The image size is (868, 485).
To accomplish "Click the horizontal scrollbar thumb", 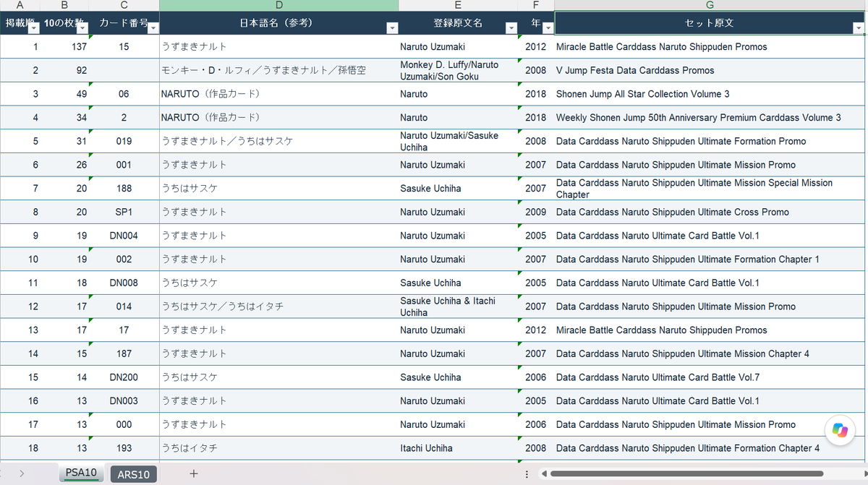I will pyautogui.click(x=687, y=474).
